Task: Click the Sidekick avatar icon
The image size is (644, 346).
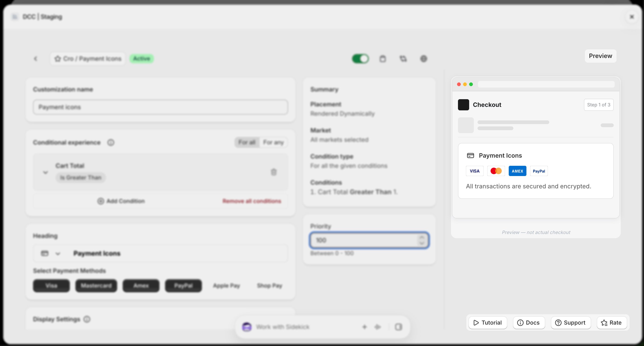Action: [x=247, y=327]
